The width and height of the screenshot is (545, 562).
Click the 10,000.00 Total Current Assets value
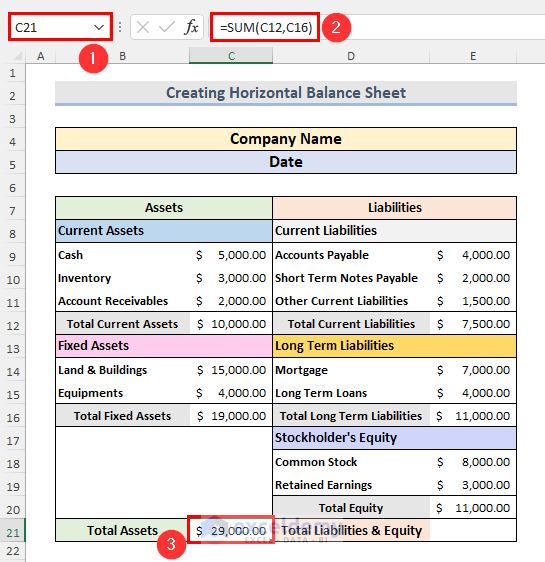point(231,324)
